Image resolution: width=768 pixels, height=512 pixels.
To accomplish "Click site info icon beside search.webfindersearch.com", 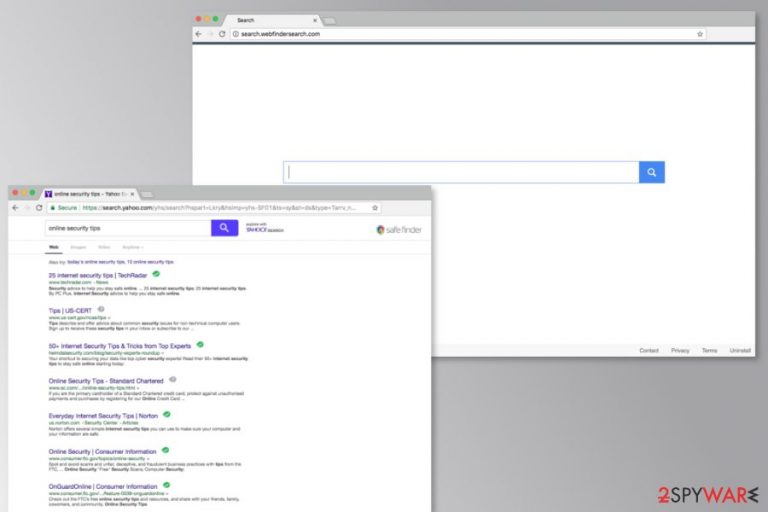I will tap(236, 34).
